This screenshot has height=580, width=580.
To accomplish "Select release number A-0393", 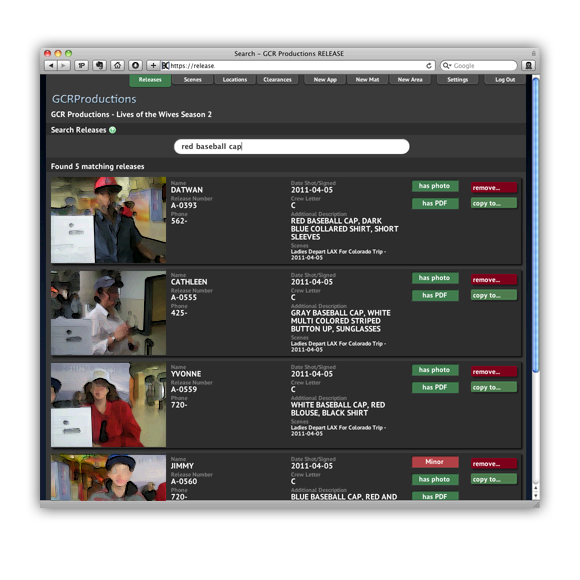I will (x=184, y=206).
